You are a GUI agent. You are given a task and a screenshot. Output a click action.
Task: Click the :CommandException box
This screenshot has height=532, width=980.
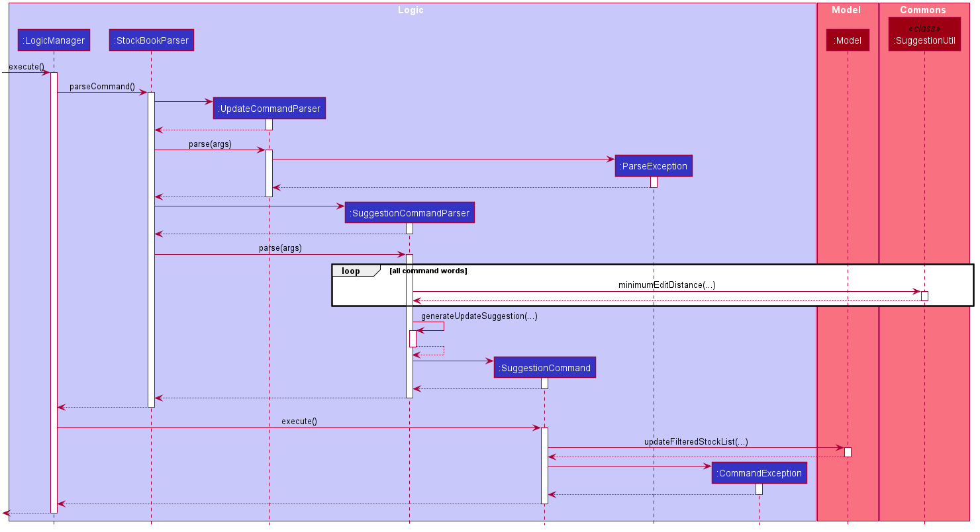tap(759, 473)
